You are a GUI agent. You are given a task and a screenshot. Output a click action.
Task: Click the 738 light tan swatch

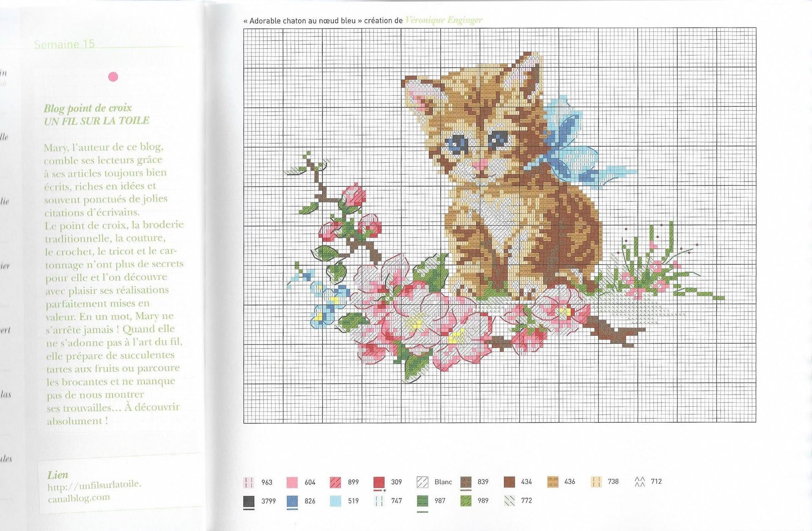(596, 482)
